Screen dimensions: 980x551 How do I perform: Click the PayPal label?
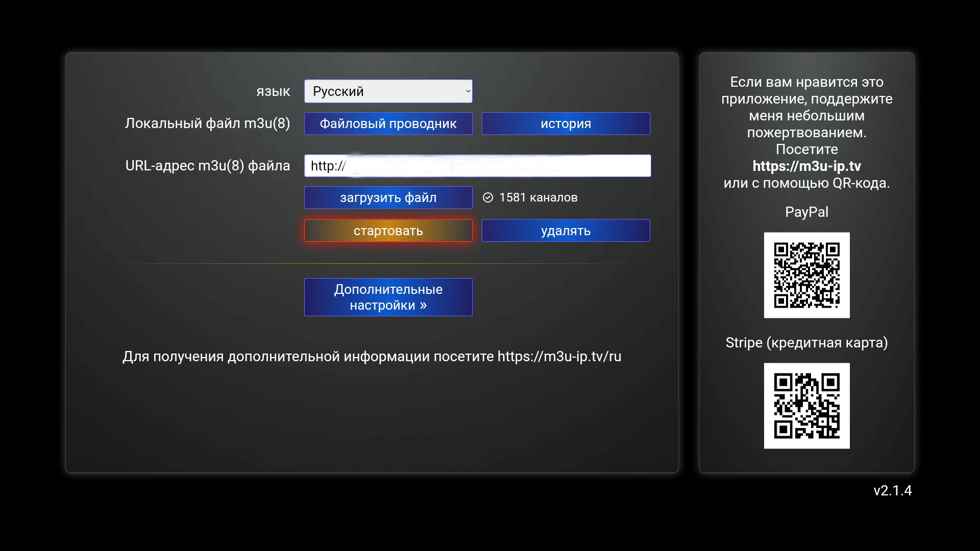pyautogui.click(x=806, y=212)
